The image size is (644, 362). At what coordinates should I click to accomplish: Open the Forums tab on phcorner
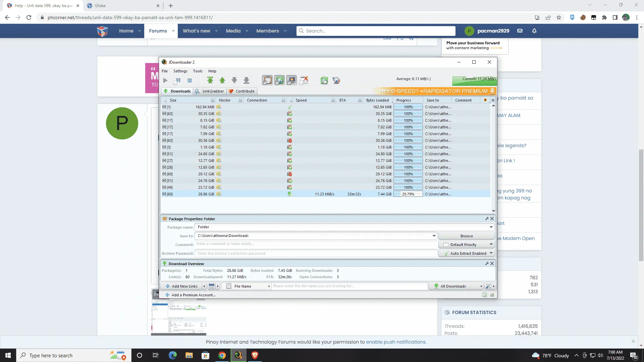(x=158, y=31)
